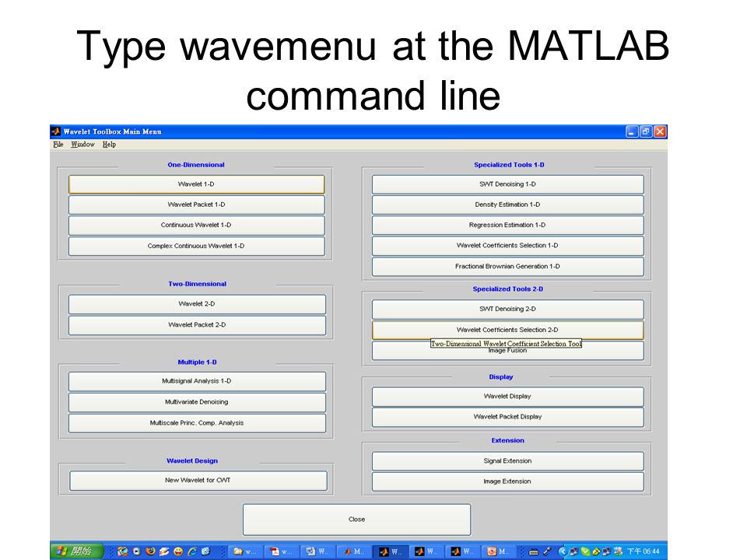Open the Wavelet Display tool
Viewport: 747px width, 560px height.
pyautogui.click(x=508, y=396)
